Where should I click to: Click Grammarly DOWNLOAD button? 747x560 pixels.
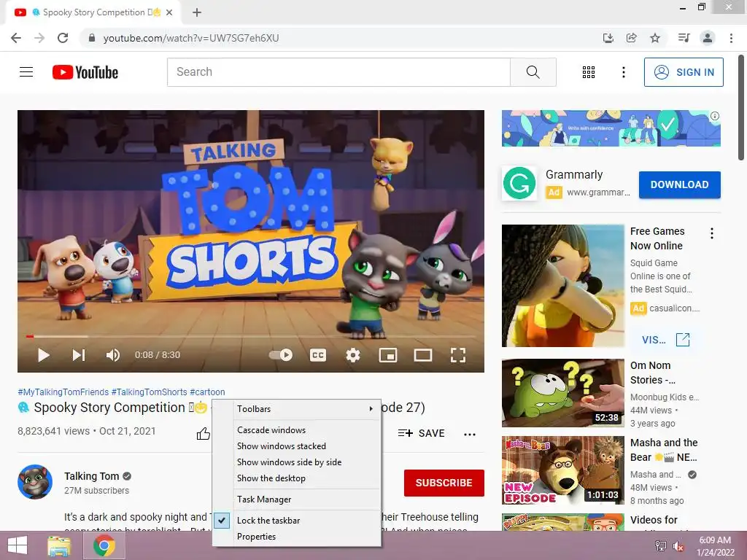[x=679, y=184]
